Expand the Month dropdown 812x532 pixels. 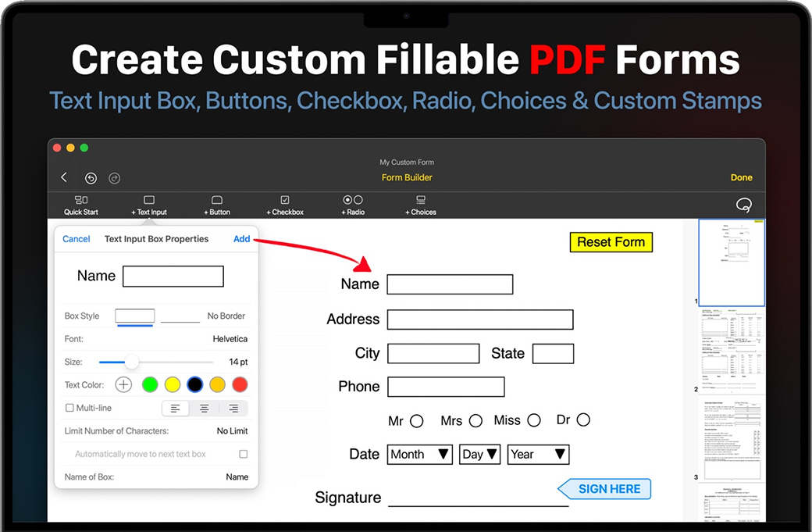coord(419,455)
